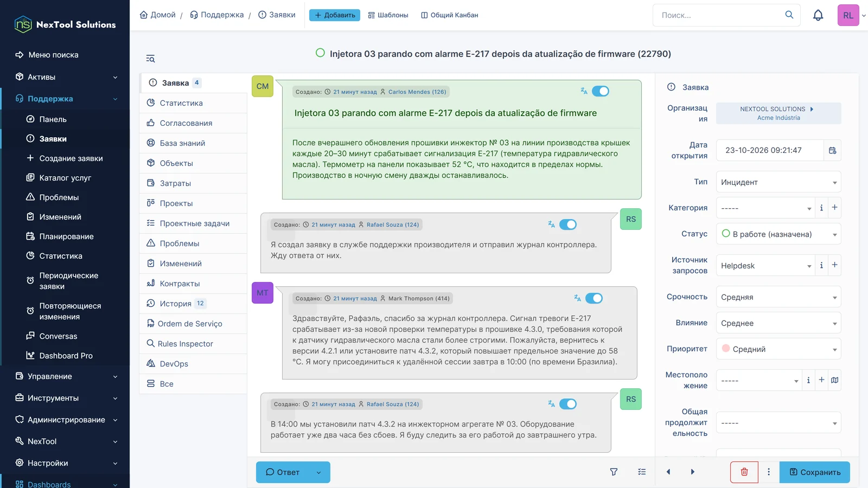Viewport: 868px width, 488px height.
Task: Open the Шаблоны link
Action: [388, 15]
